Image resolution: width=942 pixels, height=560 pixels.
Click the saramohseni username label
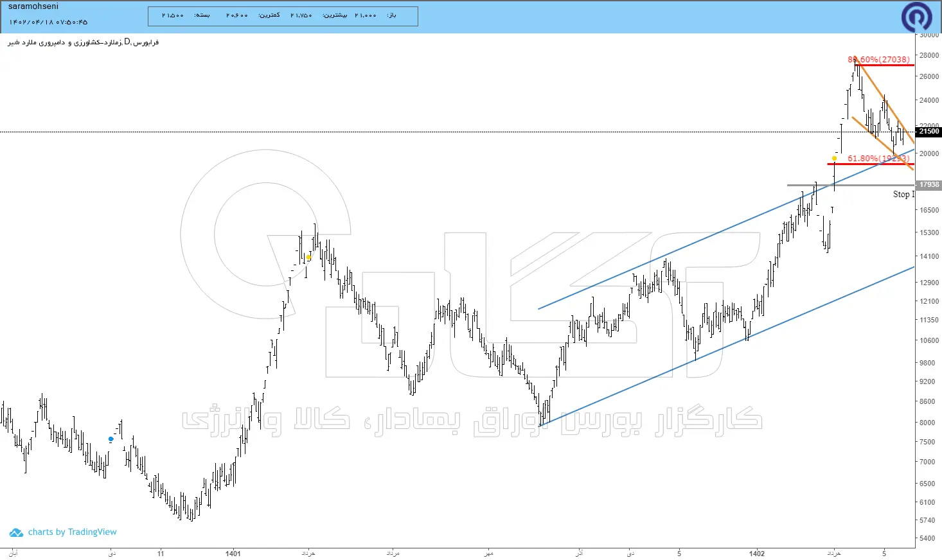pyautogui.click(x=33, y=6)
